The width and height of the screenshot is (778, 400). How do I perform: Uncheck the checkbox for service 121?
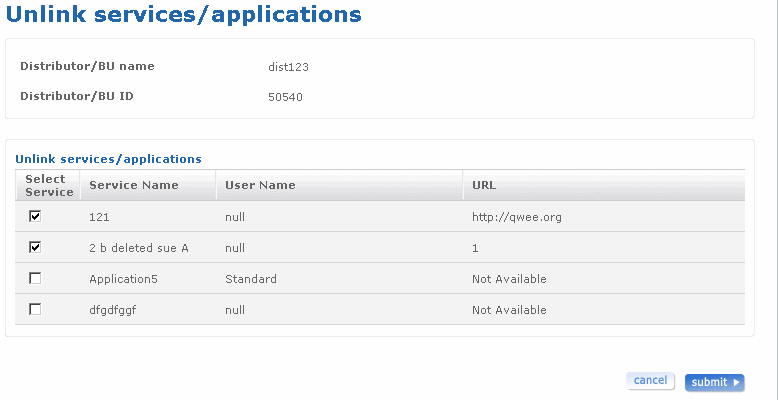click(35, 216)
